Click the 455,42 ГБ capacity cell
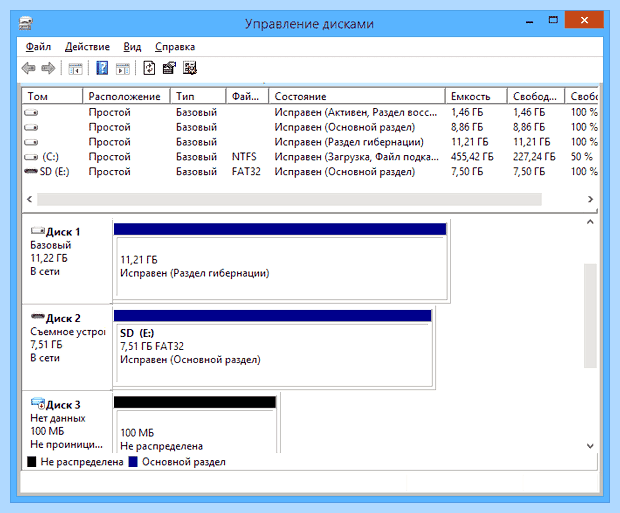Viewport: 620px width, 513px height. click(x=472, y=157)
